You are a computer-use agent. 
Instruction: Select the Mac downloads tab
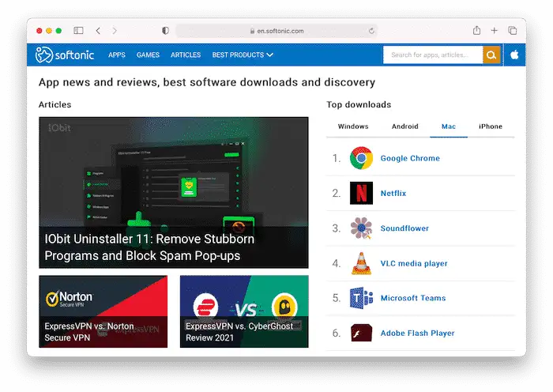(449, 126)
